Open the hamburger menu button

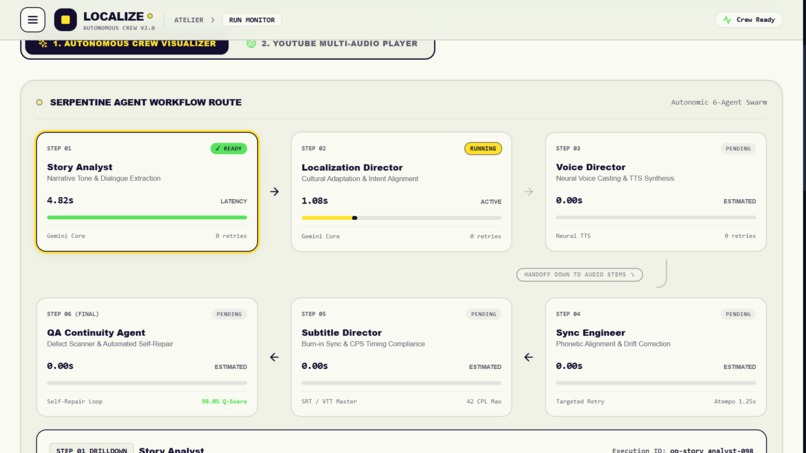point(32,20)
